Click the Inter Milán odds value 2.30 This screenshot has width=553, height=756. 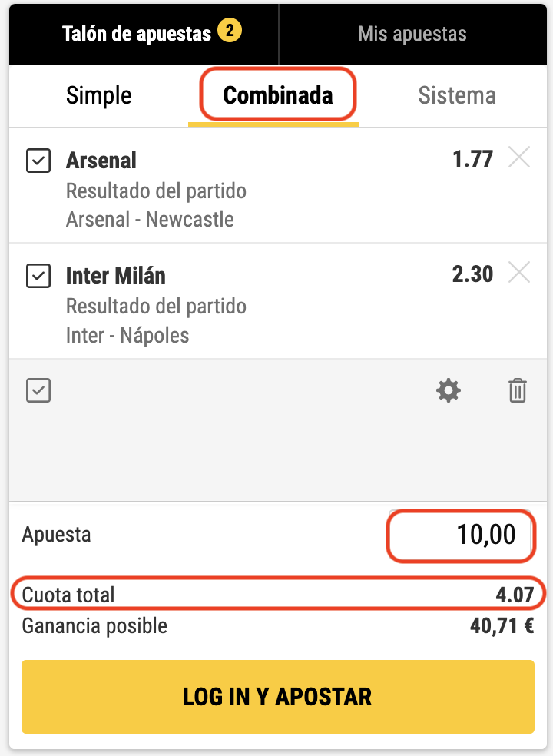[472, 274]
